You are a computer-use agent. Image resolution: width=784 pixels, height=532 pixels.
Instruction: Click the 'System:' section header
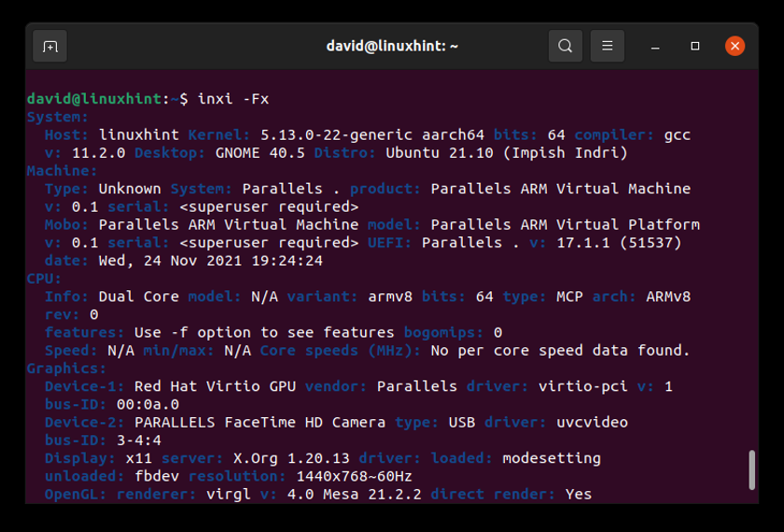pos(58,117)
